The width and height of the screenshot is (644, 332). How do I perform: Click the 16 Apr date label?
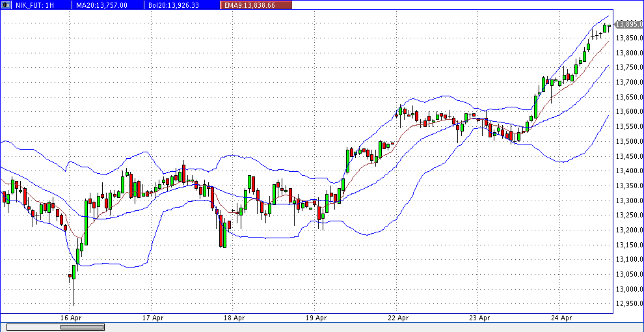pos(72,318)
